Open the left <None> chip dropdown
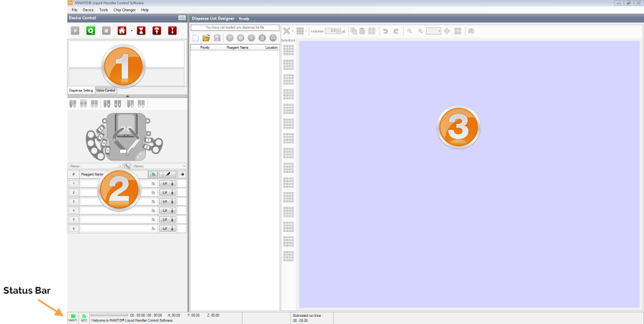The image size is (644, 324). pos(95,166)
